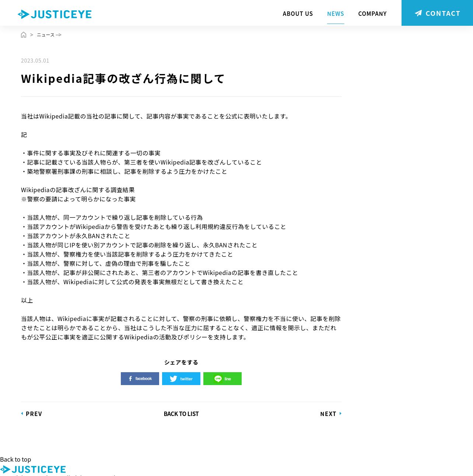
Task: Click the article date 2023.05.01
Action: 35,60
